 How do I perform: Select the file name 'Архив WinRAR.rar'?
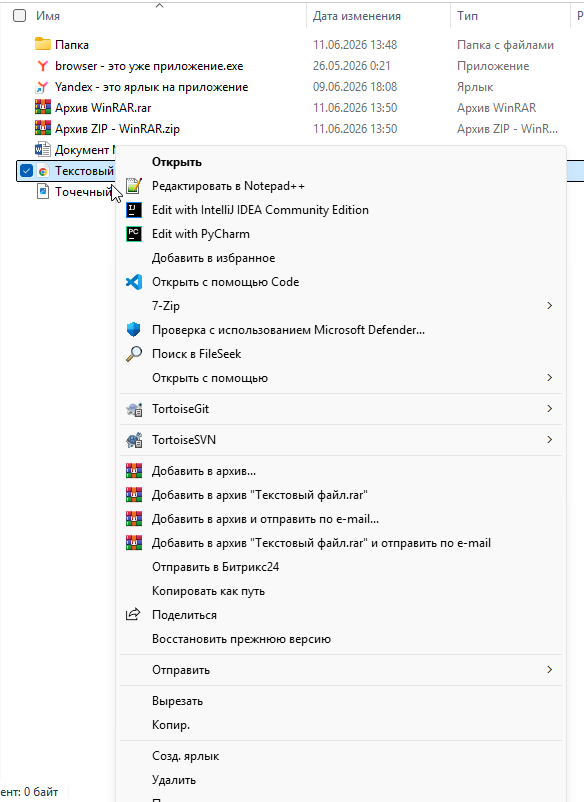[103, 108]
